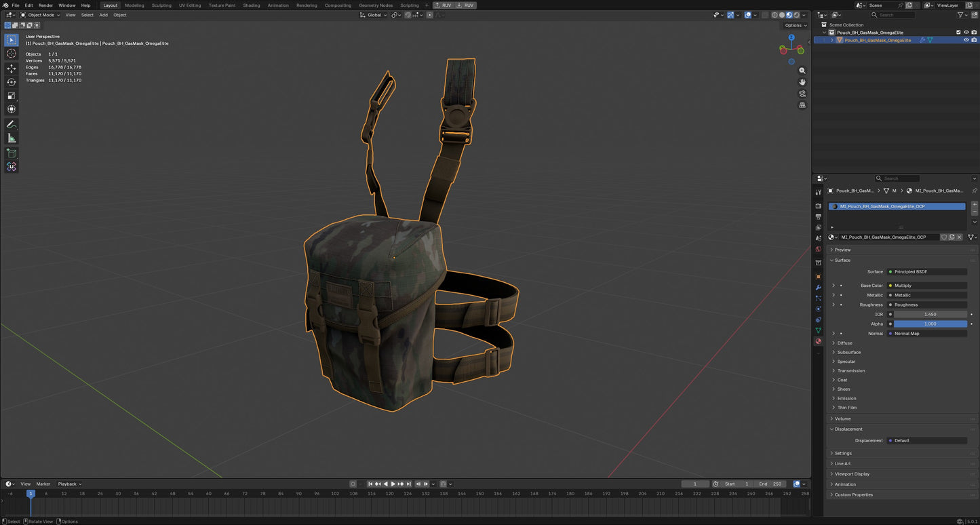Open the Playback dropdown in timeline
Screen dimensions: 980x525
pyautogui.click(x=69, y=484)
